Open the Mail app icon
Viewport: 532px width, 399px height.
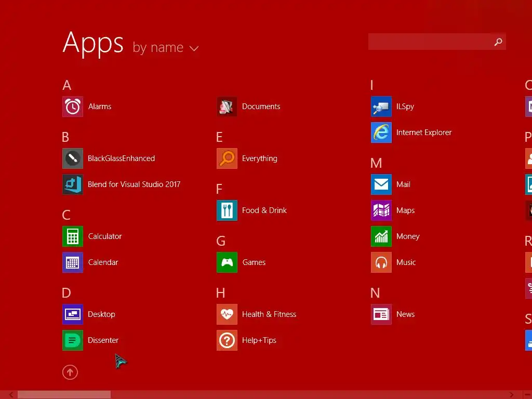coord(381,184)
